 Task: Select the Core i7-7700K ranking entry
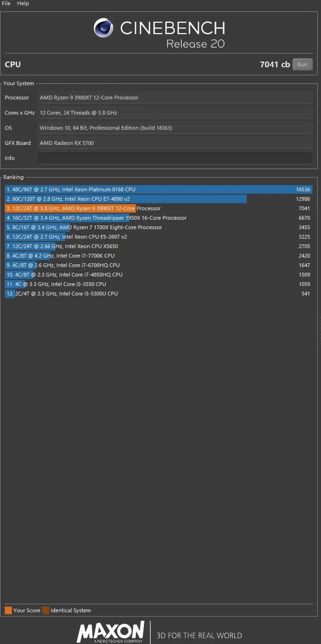click(x=158, y=256)
